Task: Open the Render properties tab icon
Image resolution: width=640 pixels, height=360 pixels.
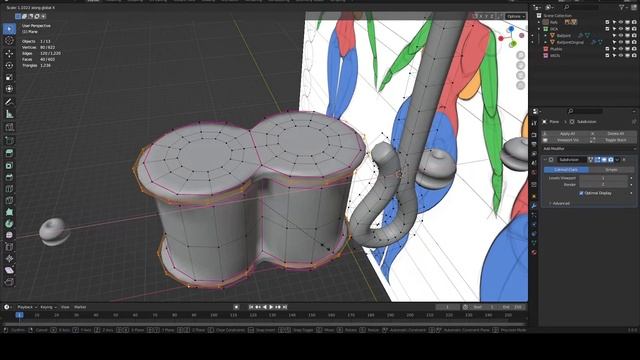Action: (533, 135)
